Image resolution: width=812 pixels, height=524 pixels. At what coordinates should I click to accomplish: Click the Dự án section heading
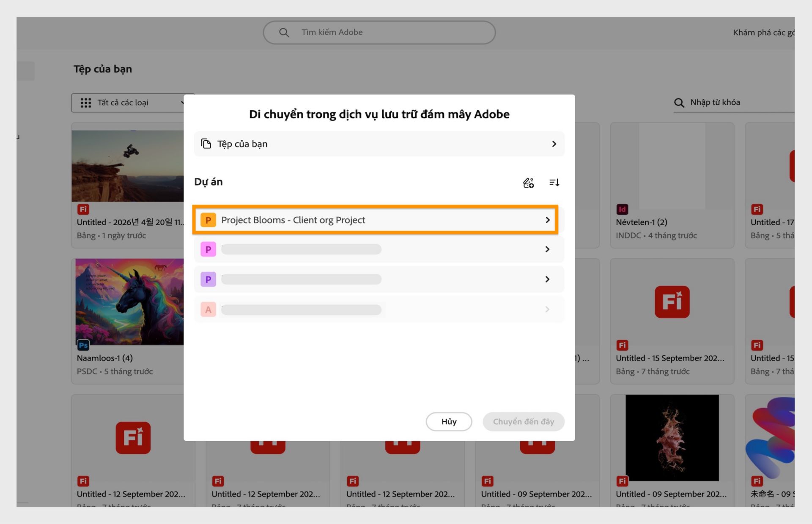tap(208, 182)
